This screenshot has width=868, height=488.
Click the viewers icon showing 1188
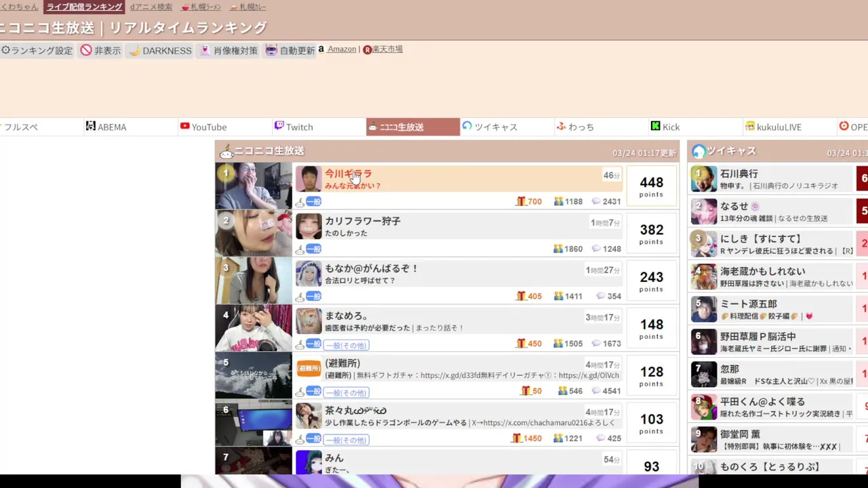click(x=558, y=201)
